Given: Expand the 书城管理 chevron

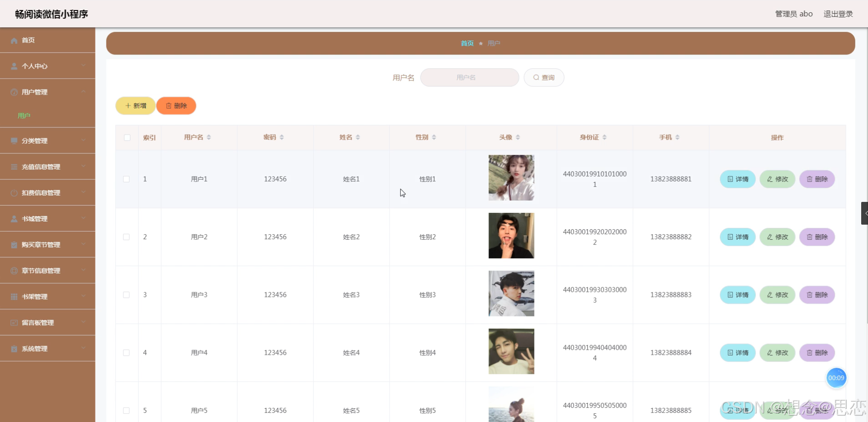Looking at the screenshot, I should (84, 218).
